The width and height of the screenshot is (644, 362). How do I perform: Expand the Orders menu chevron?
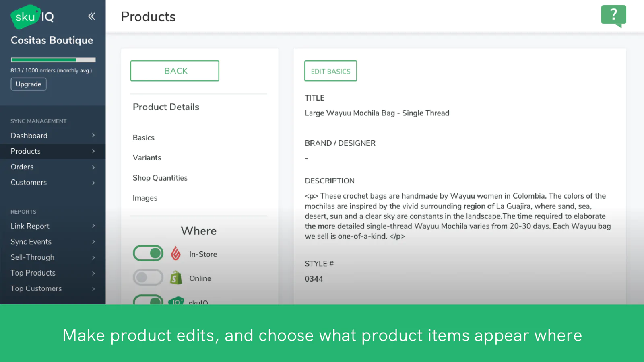93,167
